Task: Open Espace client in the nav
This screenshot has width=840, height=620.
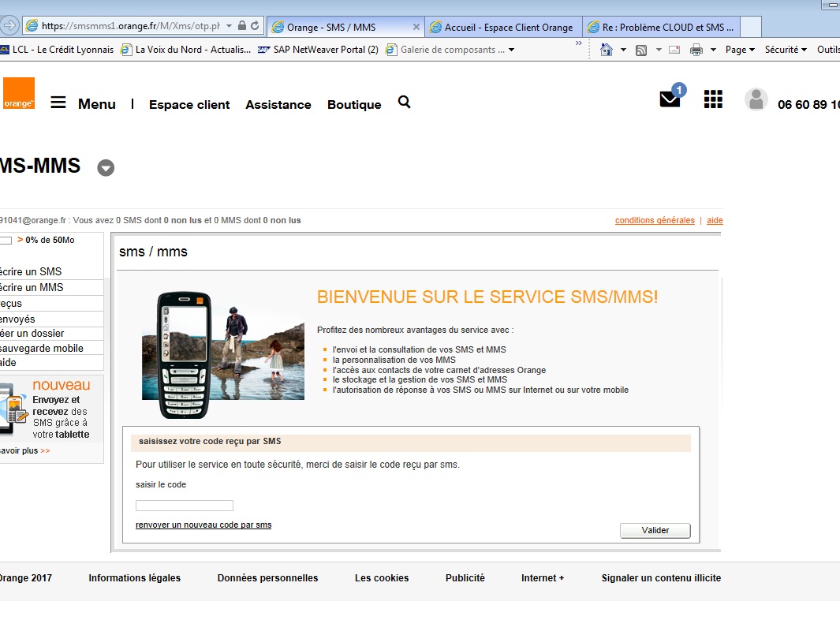Action: 189,104
